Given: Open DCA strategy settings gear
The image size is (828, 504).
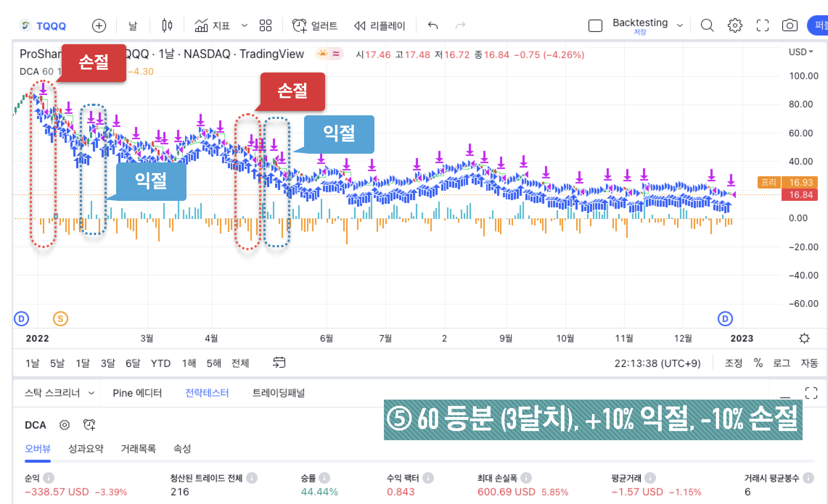Looking at the screenshot, I should pyautogui.click(x=64, y=425).
